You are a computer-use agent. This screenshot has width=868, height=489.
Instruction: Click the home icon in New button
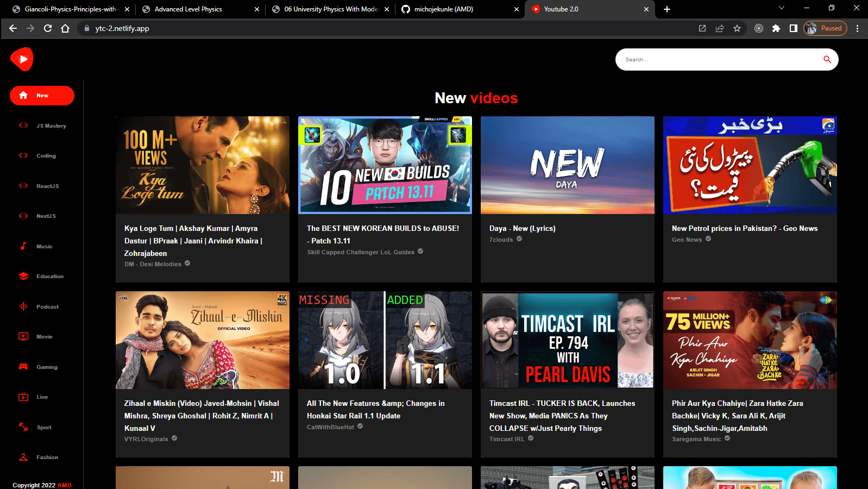23,96
